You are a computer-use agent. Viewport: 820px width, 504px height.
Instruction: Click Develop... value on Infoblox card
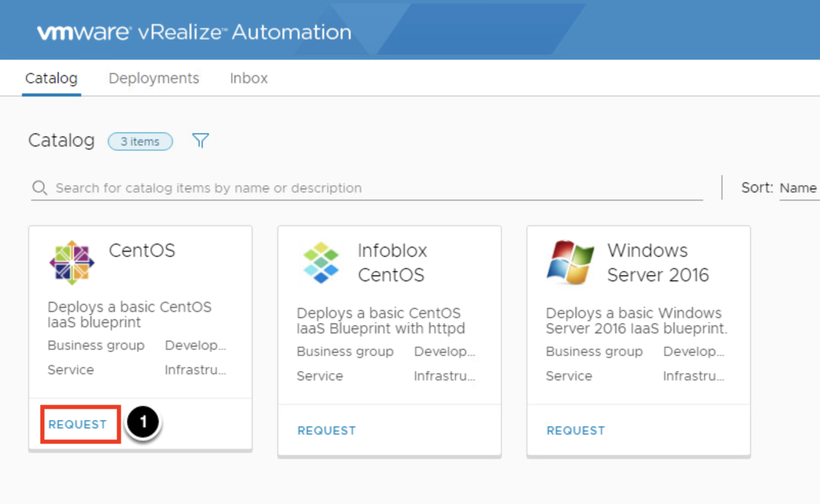pyautogui.click(x=445, y=352)
